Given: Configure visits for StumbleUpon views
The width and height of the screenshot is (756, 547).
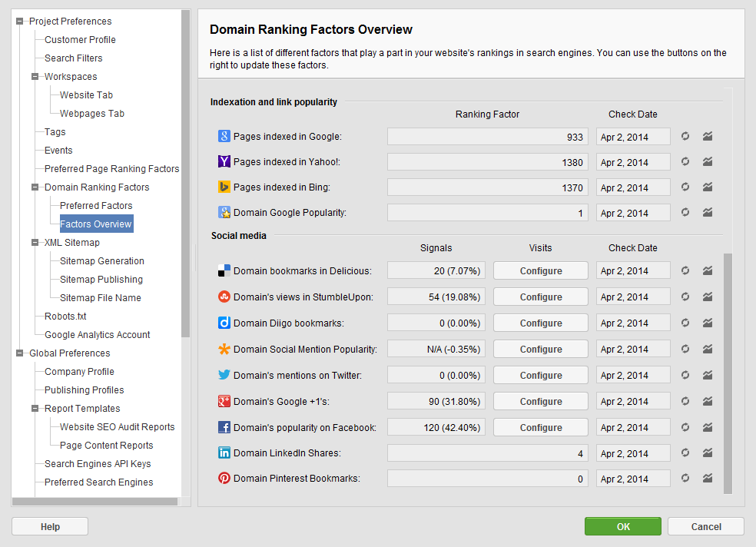Looking at the screenshot, I should click(x=541, y=297).
